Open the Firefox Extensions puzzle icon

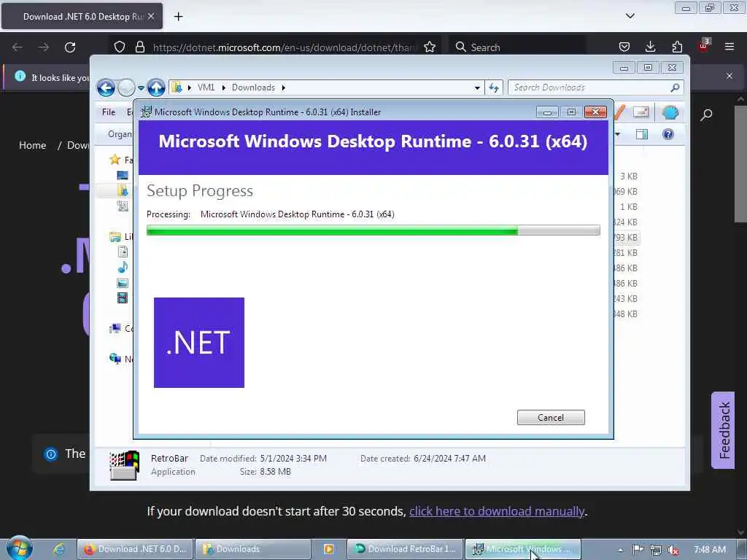(x=677, y=47)
